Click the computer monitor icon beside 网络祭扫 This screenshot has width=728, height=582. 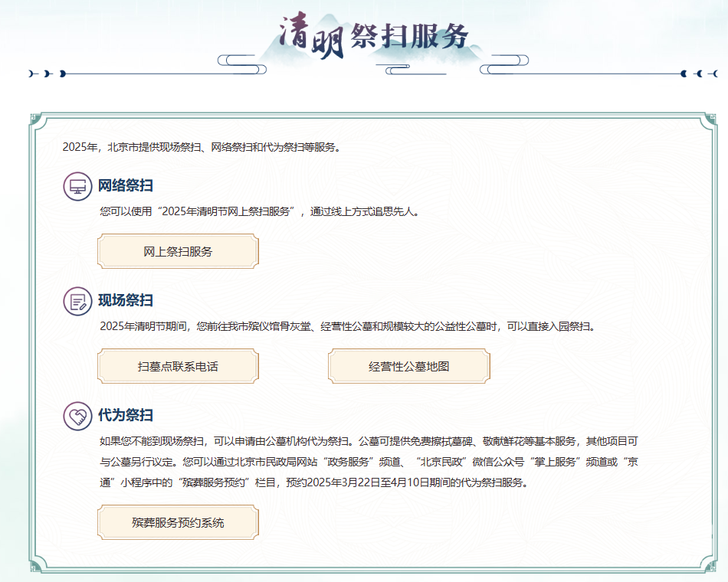77,186
